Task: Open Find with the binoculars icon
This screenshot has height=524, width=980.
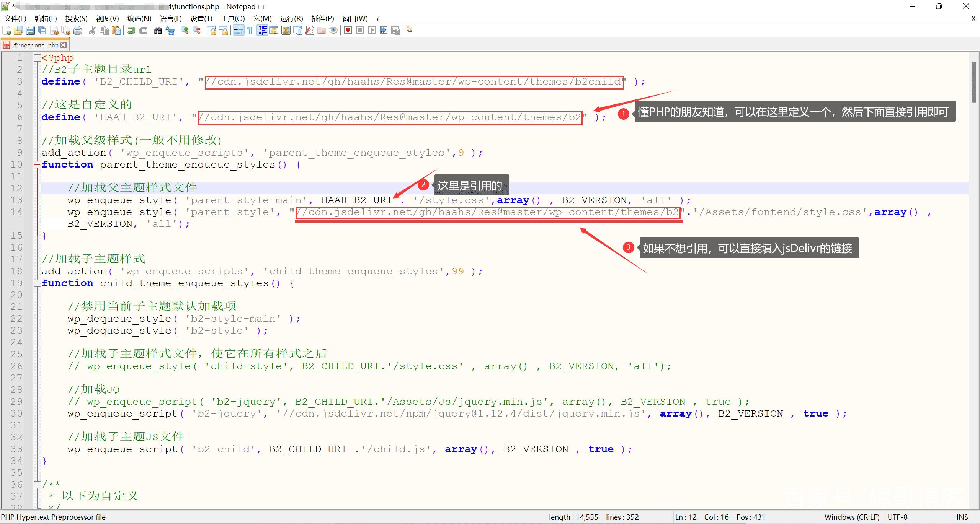Action: [158, 30]
